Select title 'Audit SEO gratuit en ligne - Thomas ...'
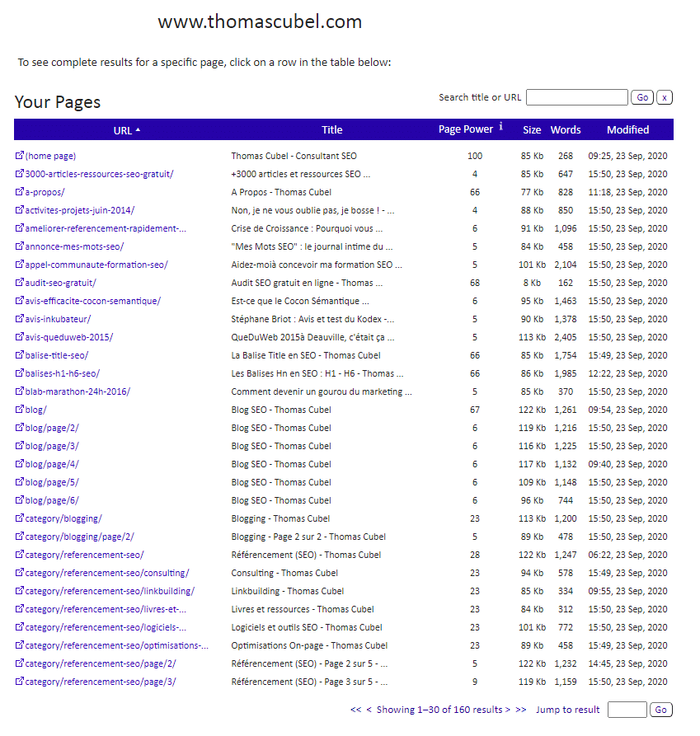Image resolution: width=700 pixels, height=736 pixels. (307, 283)
